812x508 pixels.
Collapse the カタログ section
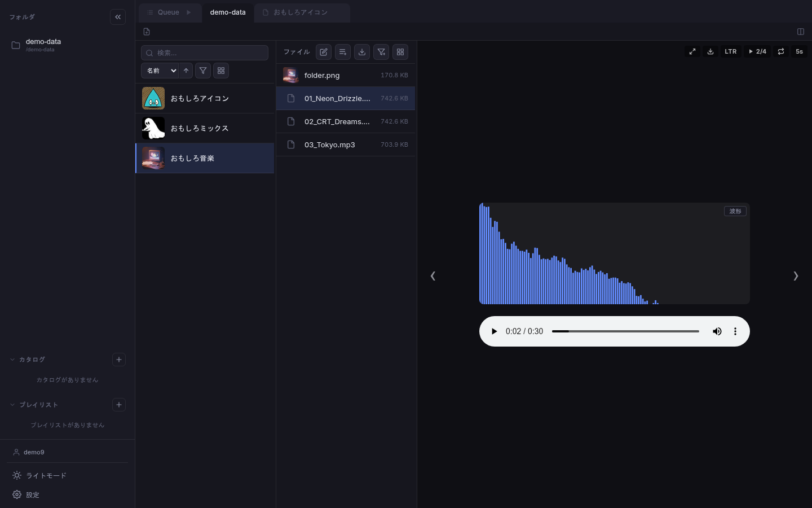click(x=12, y=360)
